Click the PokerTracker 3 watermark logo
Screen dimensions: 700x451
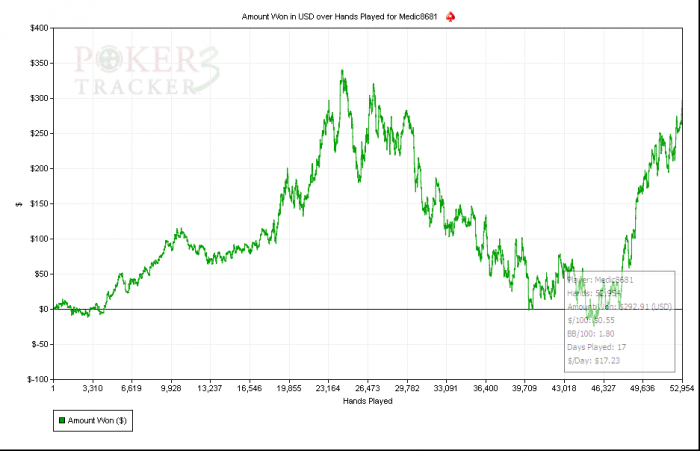coord(147,71)
